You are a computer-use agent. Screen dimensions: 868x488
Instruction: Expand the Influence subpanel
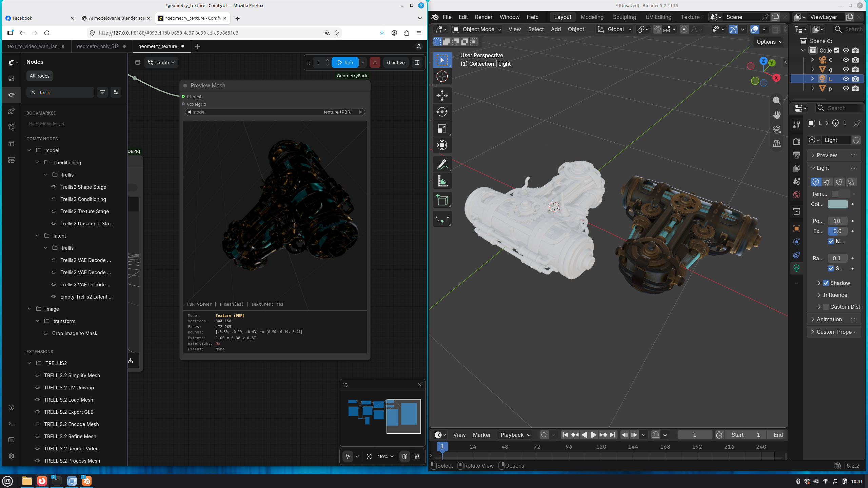click(x=834, y=295)
